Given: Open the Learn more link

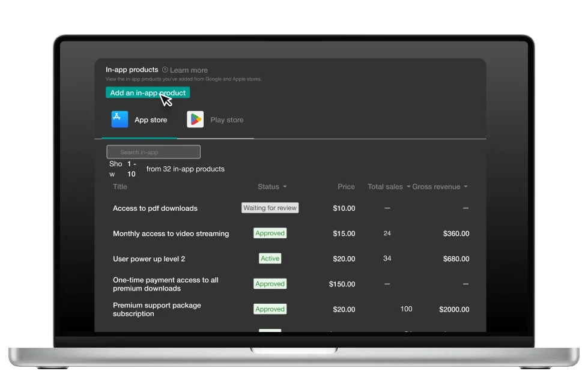Looking at the screenshot, I should point(189,70).
